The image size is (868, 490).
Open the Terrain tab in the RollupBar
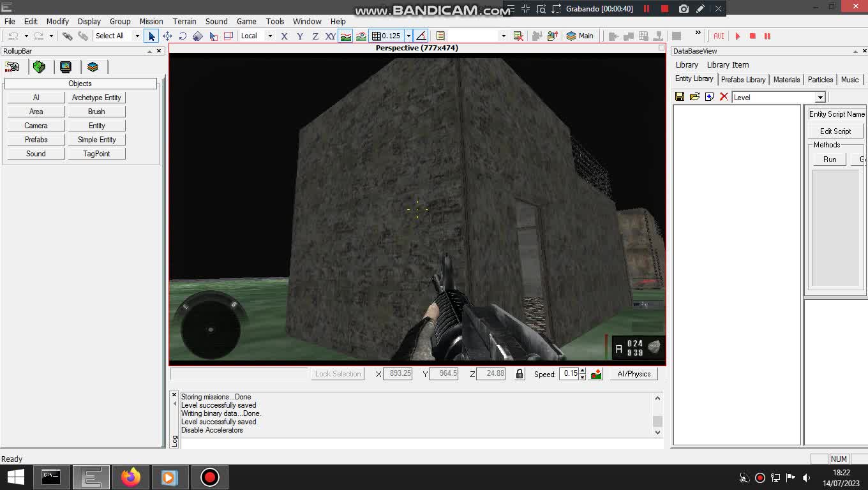tap(40, 66)
